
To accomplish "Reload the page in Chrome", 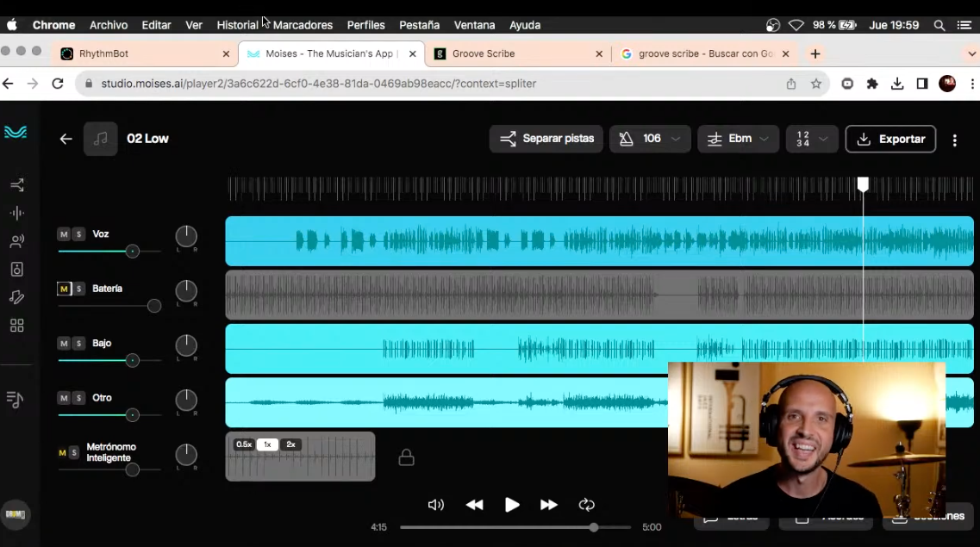I will 58,83.
